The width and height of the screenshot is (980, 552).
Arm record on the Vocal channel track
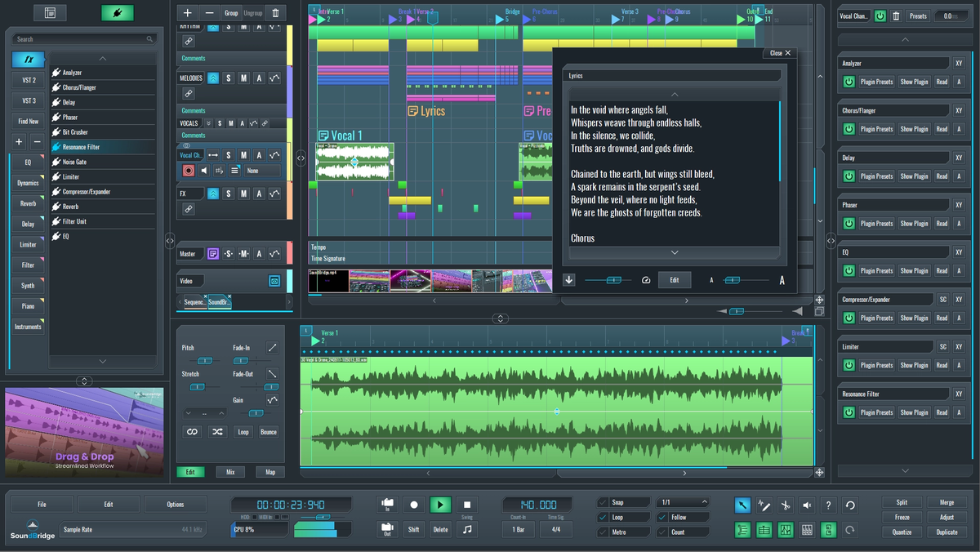point(189,171)
